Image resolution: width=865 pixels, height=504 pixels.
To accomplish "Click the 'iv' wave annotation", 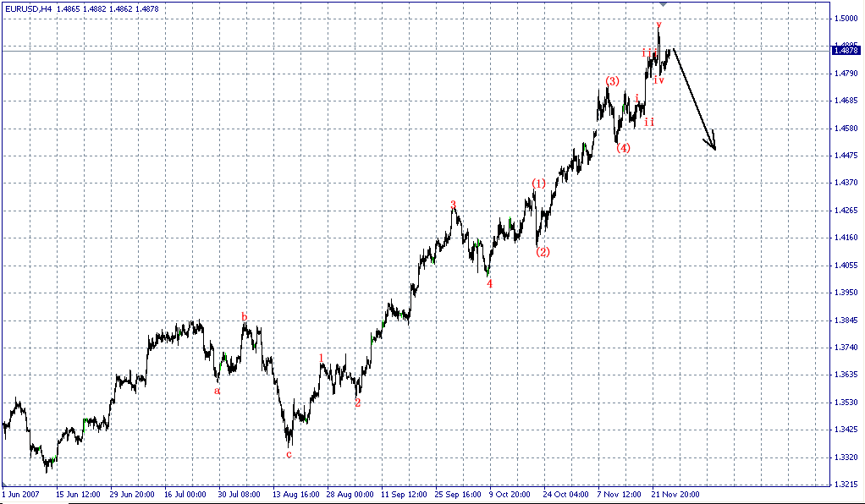I will (658, 79).
